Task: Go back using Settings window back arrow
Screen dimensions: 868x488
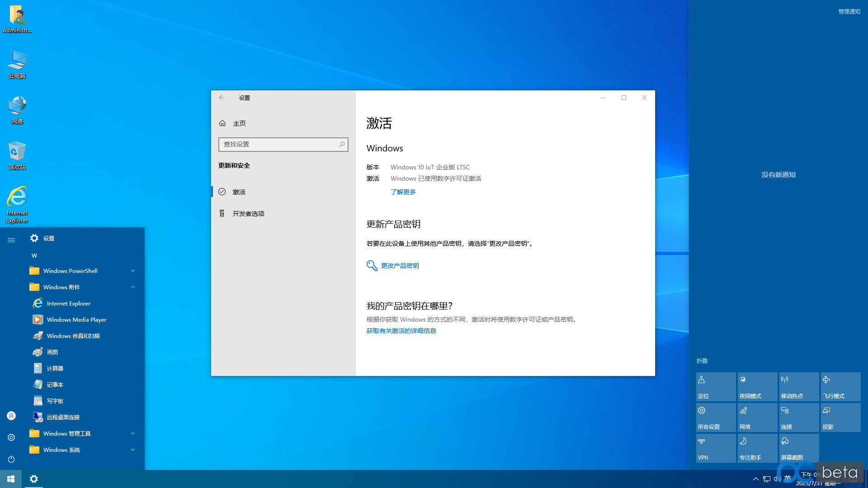Action: (x=222, y=98)
